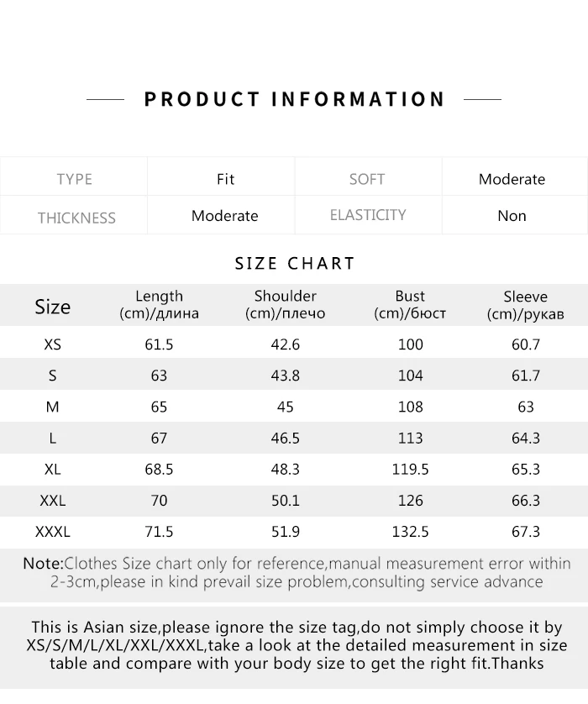Click the PRODUCT INFORMATION heading
Viewport: 588px width, 704px height.
tap(294, 99)
